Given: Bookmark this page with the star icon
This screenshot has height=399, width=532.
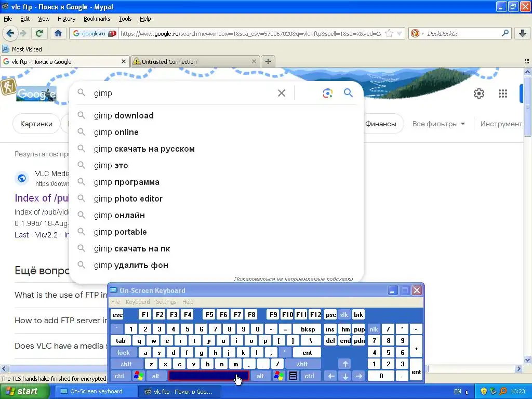Looking at the screenshot, I should click(389, 33).
